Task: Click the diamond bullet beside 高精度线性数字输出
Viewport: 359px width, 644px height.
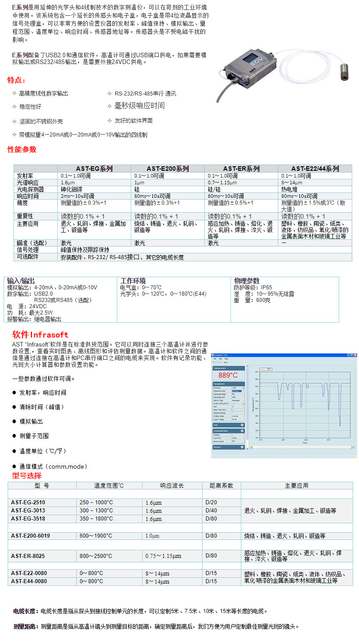Action: [x=14, y=93]
